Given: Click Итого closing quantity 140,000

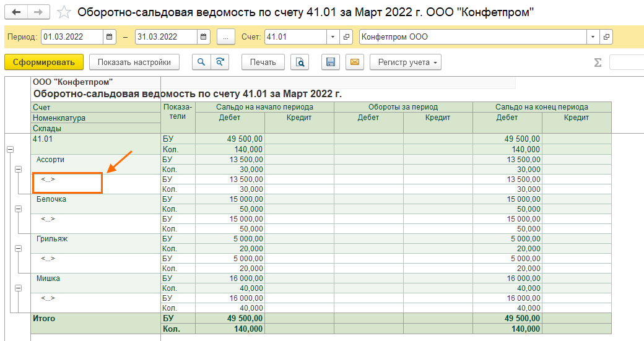Looking at the screenshot, I should [x=508, y=329].
